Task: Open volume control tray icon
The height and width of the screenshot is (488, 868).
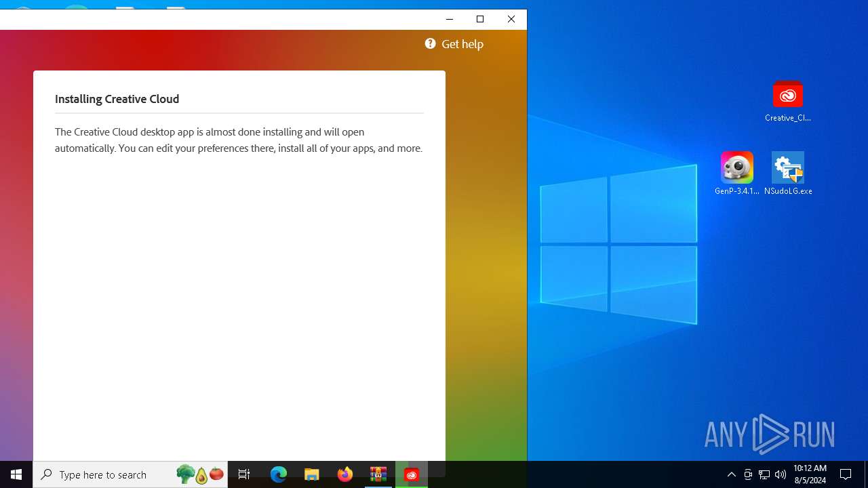Action: coord(781,474)
